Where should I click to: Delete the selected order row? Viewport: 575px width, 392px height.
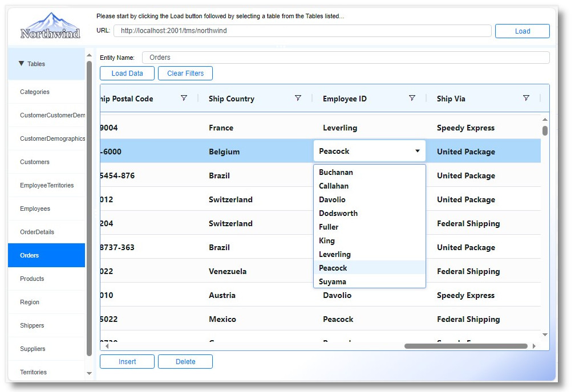[x=185, y=361]
